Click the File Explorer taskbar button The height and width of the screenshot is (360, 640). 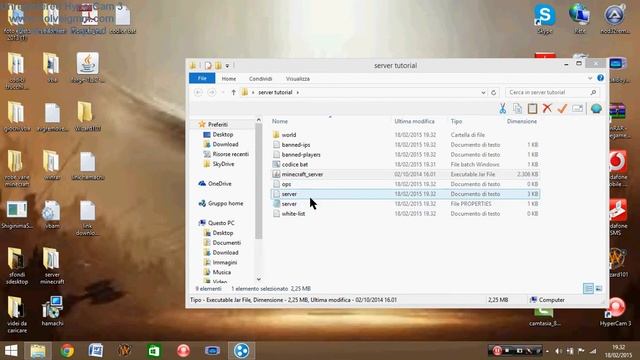pos(38,351)
